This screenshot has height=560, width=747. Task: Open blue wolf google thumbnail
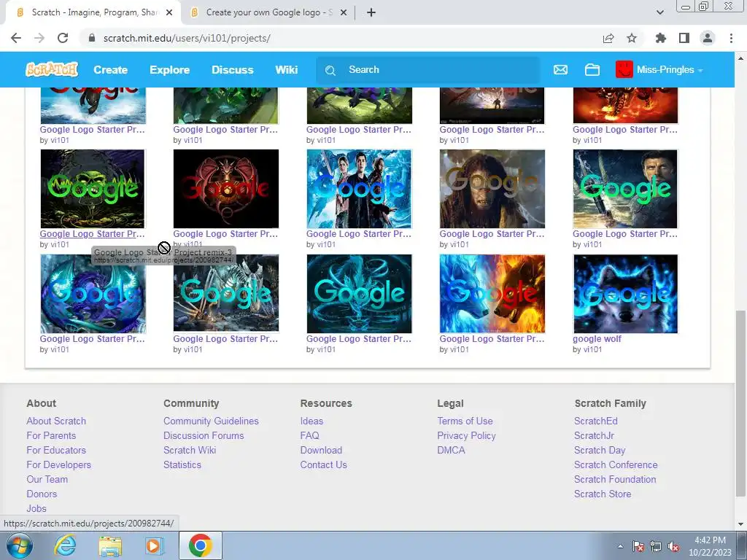[x=625, y=294]
